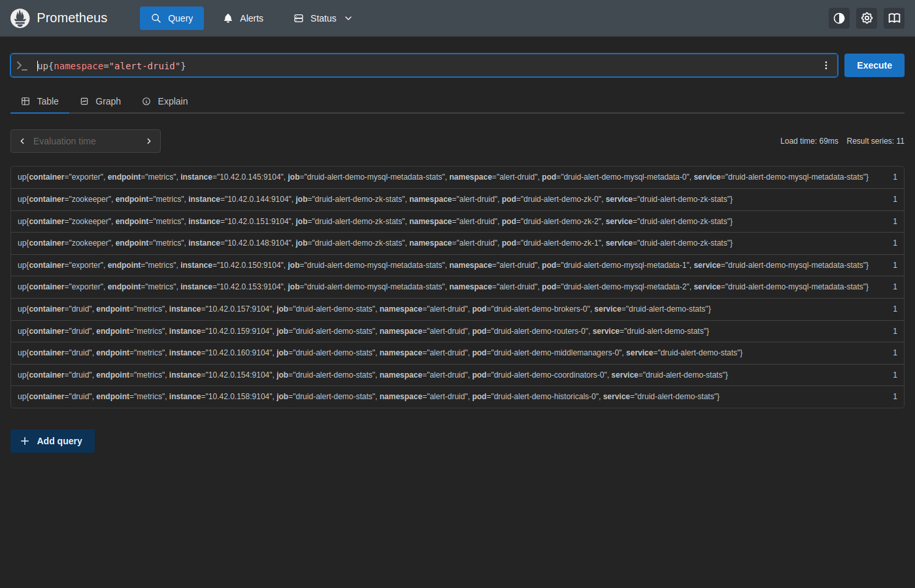Viewport: 915px width, 588px height.
Task: Click value 1 in the historicals-0 row
Action: coord(895,397)
